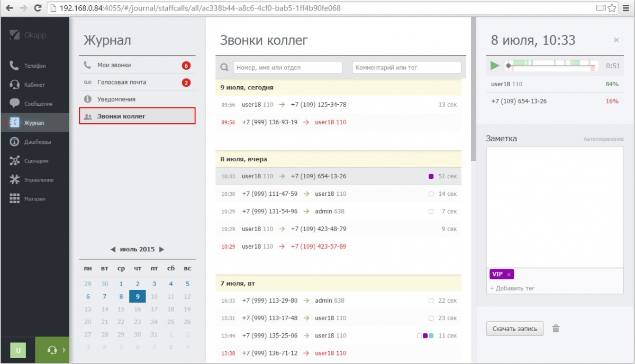Delete recording with trash icon

556,329
